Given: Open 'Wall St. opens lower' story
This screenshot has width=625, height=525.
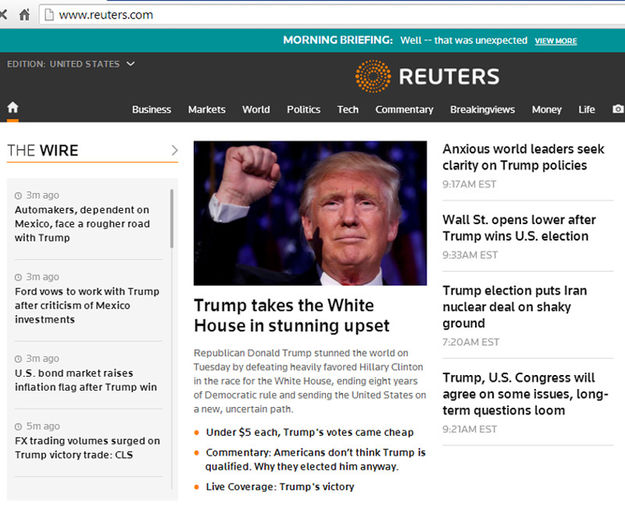Looking at the screenshot, I should tap(519, 228).
